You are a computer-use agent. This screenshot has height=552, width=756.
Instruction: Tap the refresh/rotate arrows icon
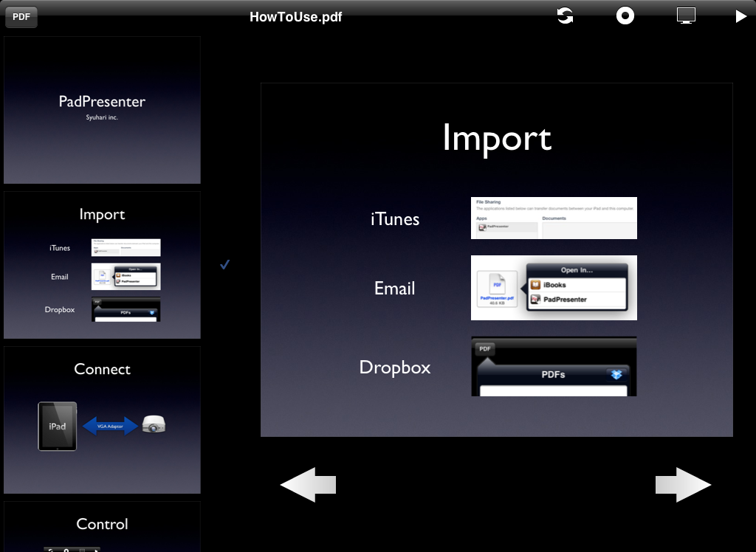tap(565, 16)
